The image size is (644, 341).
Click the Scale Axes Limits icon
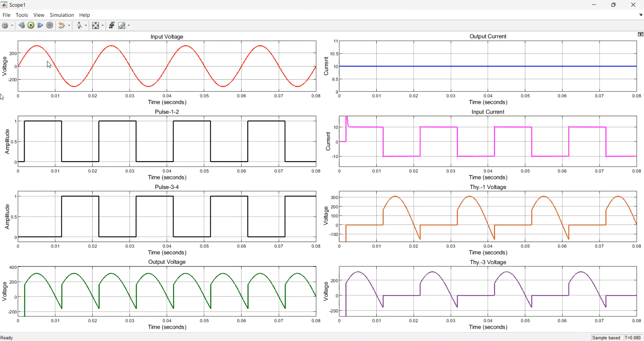point(96,25)
